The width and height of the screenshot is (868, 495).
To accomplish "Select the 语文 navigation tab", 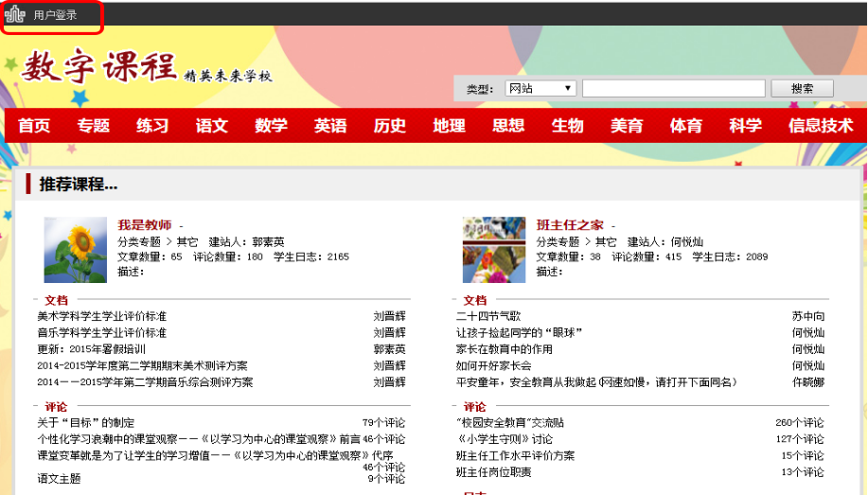I will 212,126.
